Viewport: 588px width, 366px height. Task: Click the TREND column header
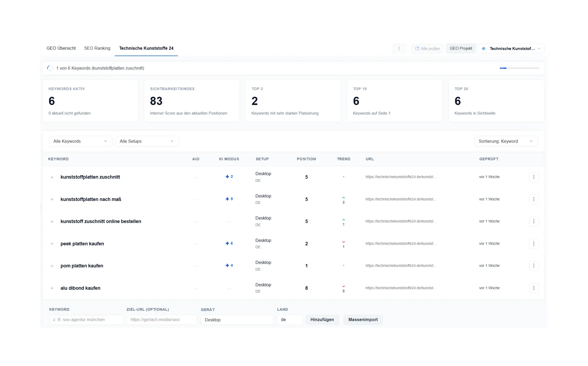344,159
